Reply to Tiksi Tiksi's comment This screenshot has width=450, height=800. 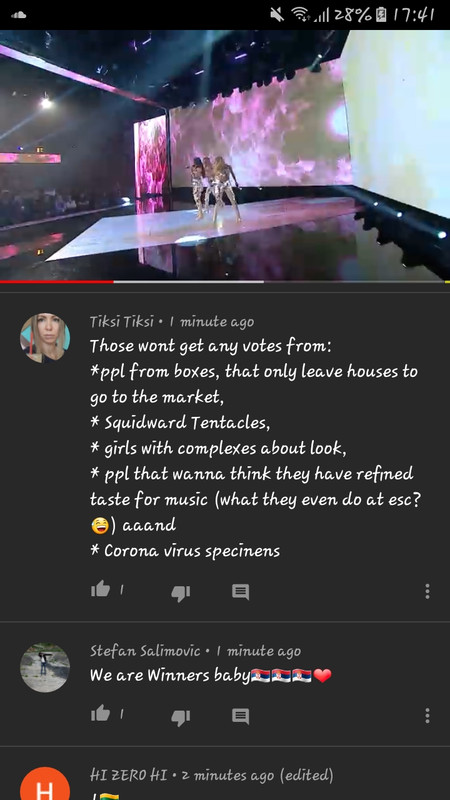point(240,592)
